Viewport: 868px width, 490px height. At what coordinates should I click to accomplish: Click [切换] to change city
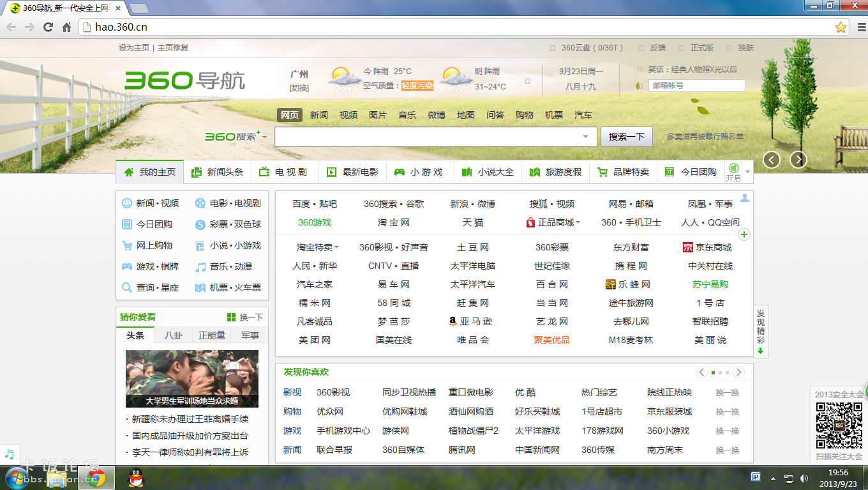299,88
